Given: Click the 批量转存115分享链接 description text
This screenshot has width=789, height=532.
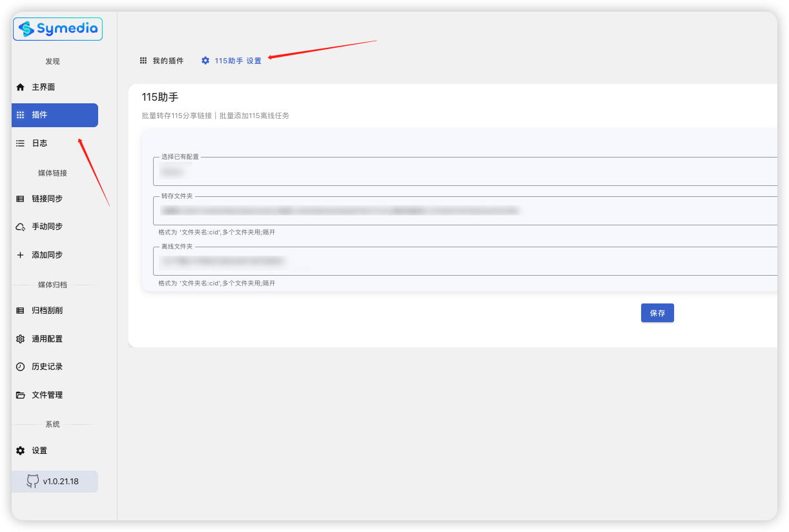Looking at the screenshot, I should pyautogui.click(x=216, y=116).
